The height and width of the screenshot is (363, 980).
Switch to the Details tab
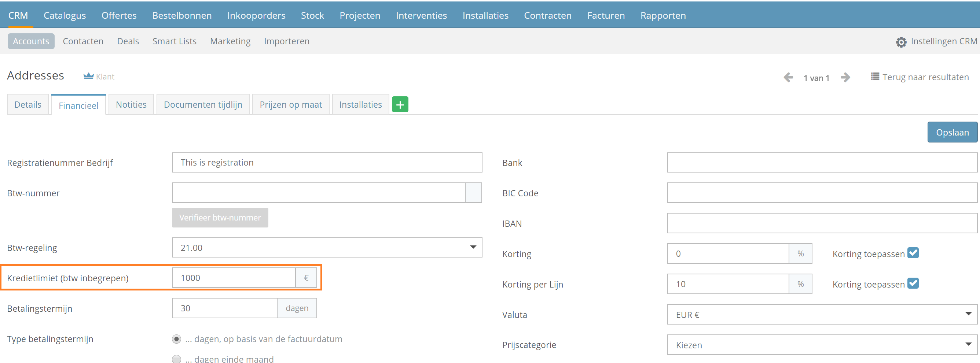point(28,104)
